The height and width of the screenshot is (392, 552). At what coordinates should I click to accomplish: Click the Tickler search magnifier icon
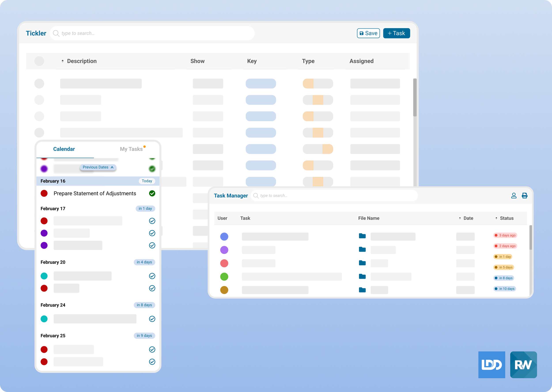[56, 33]
